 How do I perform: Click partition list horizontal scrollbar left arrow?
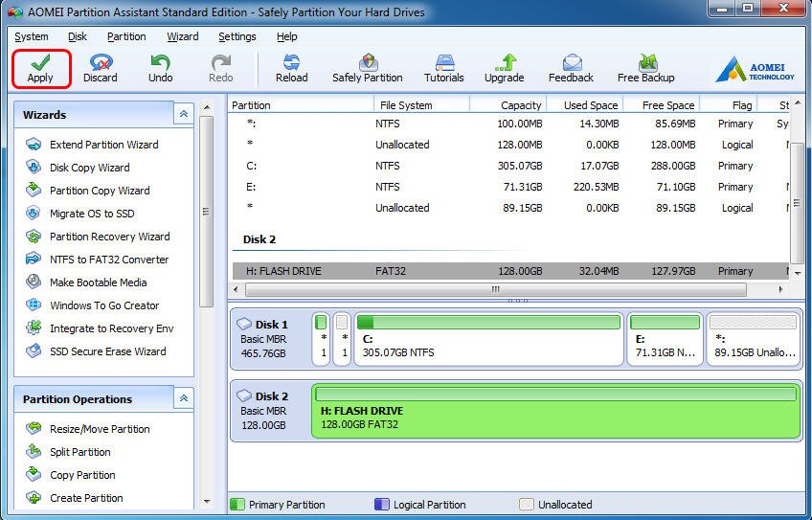coord(237,289)
